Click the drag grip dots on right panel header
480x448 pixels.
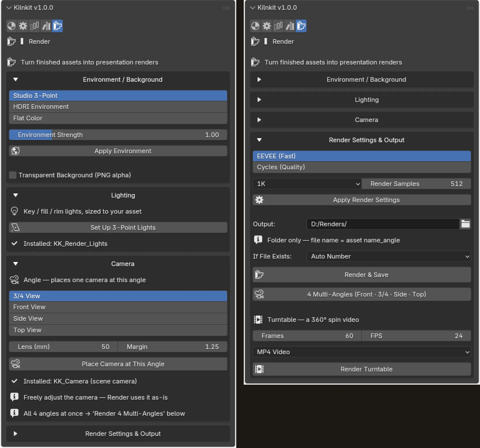pos(470,8)
